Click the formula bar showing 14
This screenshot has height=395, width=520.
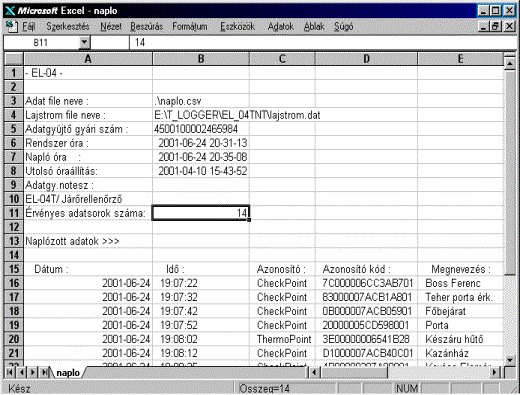tap(322, 42)
